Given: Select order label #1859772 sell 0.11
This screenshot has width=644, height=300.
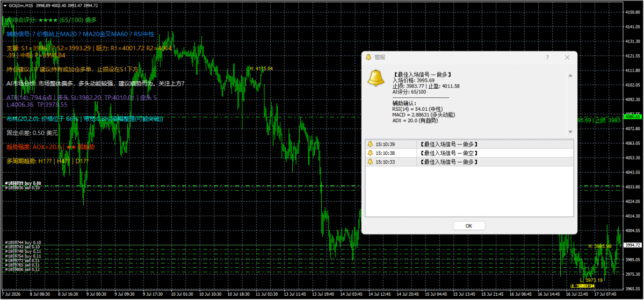Looking at the screenshot, I should (23, 261).
